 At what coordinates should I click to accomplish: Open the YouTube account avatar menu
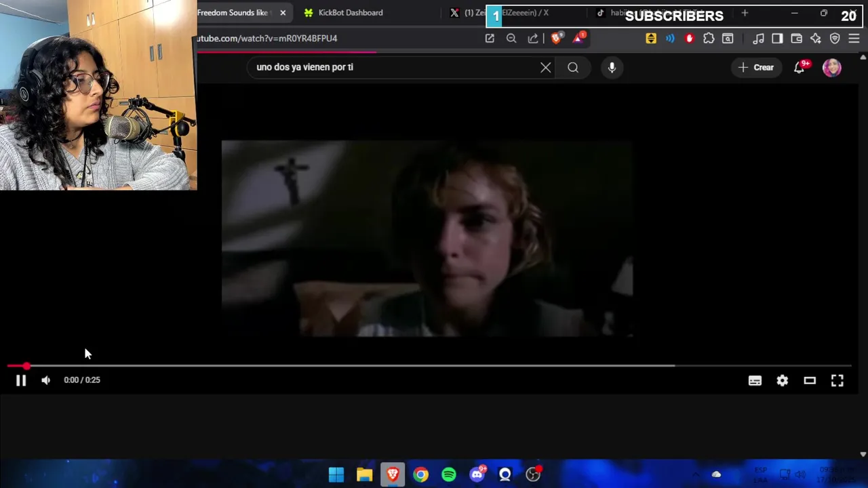(x=832, y=67)
